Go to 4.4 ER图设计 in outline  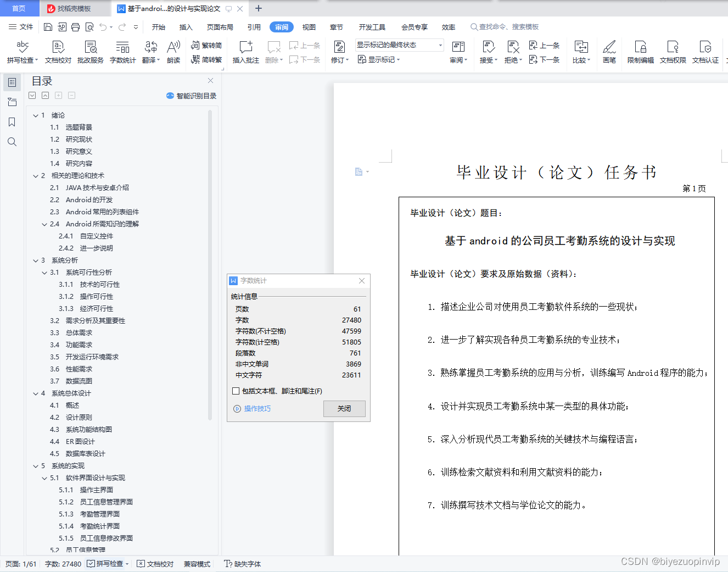tap(72, 442)
